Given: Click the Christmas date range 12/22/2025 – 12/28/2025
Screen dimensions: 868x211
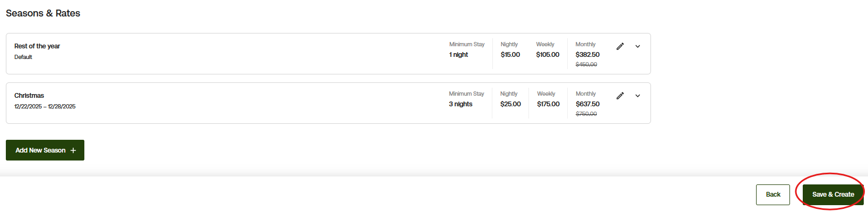Looking at the screenshot, I should click(x=45, y=106).
